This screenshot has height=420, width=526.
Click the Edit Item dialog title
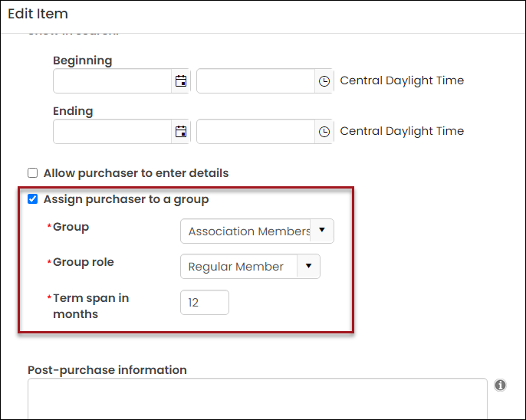[x=38, y=14]
